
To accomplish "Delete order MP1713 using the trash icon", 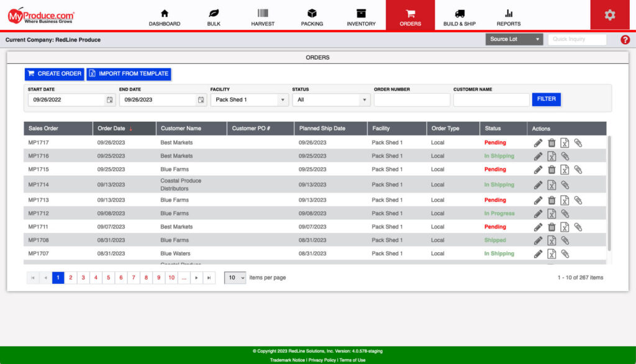I will pos(552,200).
